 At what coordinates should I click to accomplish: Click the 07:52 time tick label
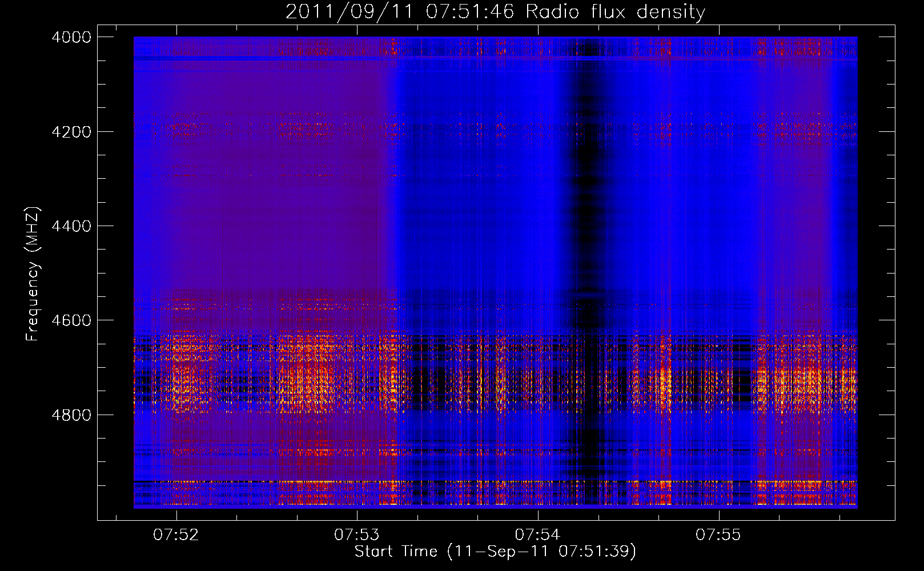coord(176,535)
